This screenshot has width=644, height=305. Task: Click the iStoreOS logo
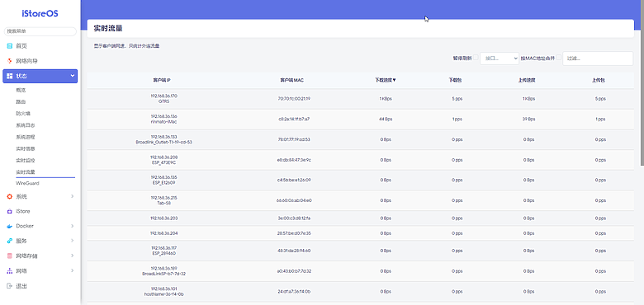click(40, 13)
